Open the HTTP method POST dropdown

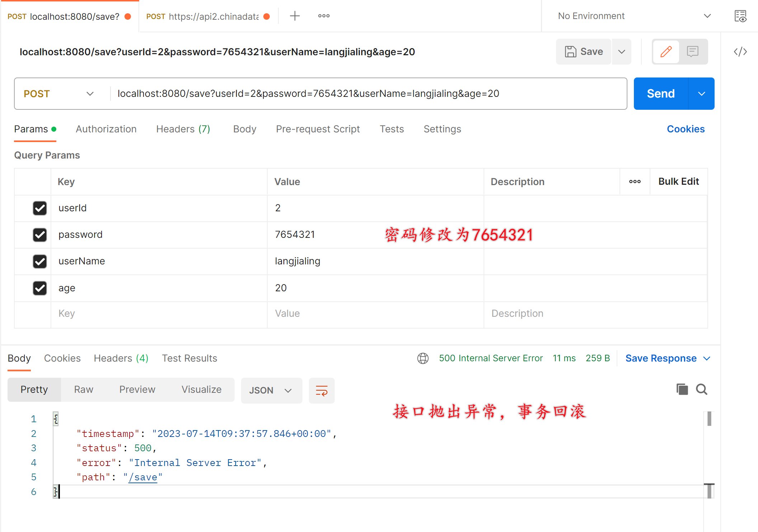pyautogui.click(x=59, y=94)
